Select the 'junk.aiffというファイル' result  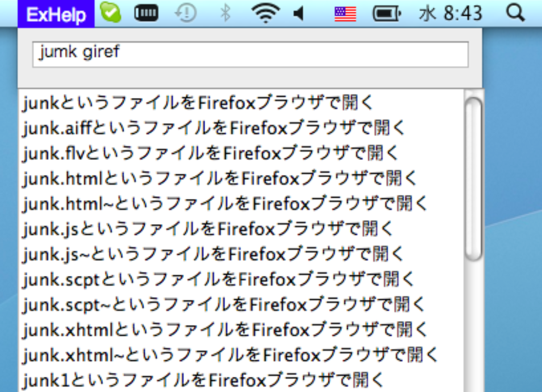(241, 128)
